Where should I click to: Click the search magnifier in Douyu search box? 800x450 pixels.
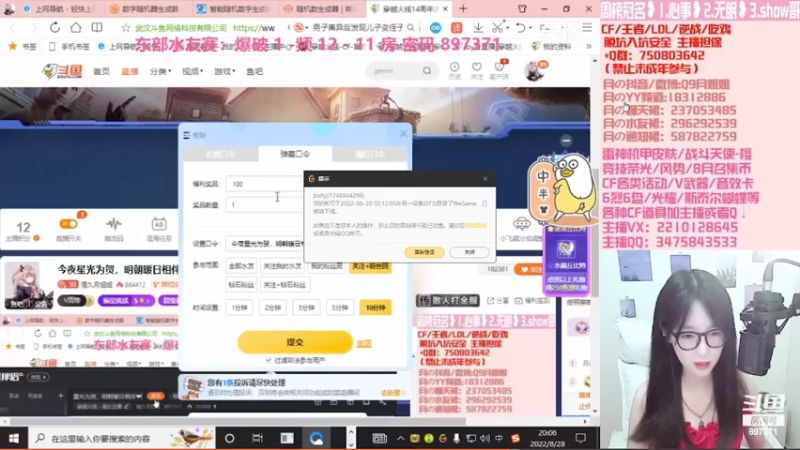click(427, 71)
